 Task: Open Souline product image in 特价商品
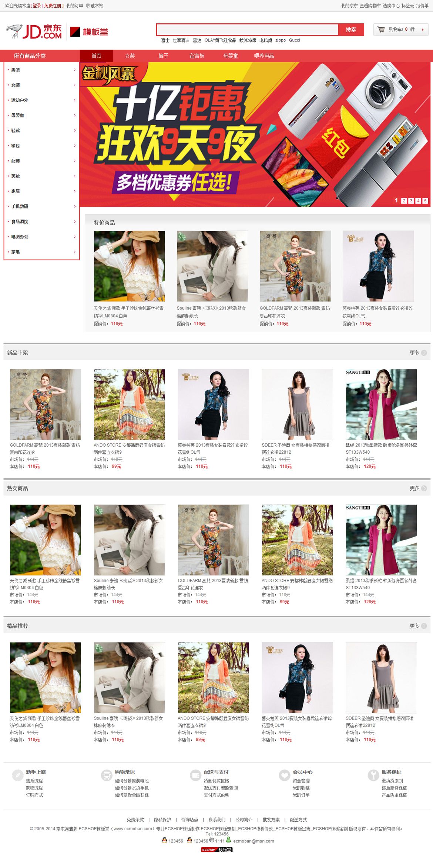(212, 266)
